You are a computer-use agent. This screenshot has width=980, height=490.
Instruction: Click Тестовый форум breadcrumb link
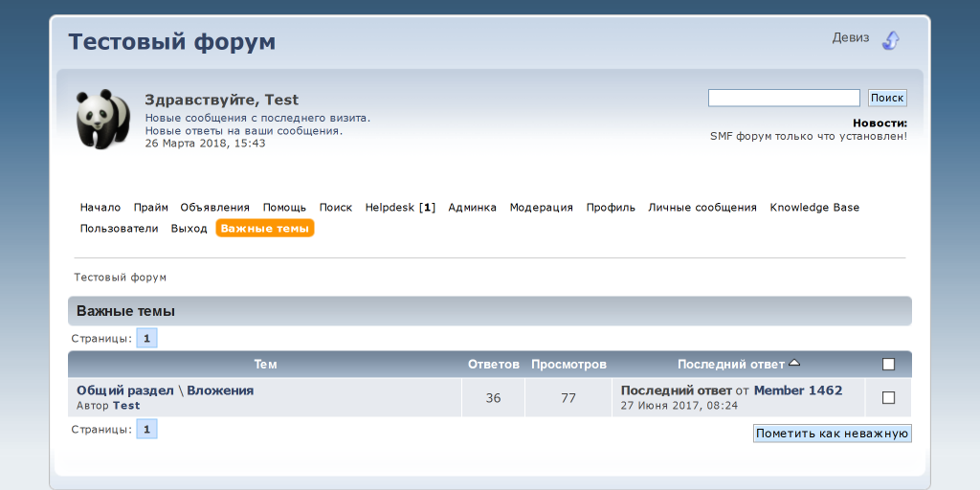(x=121, y=278)
